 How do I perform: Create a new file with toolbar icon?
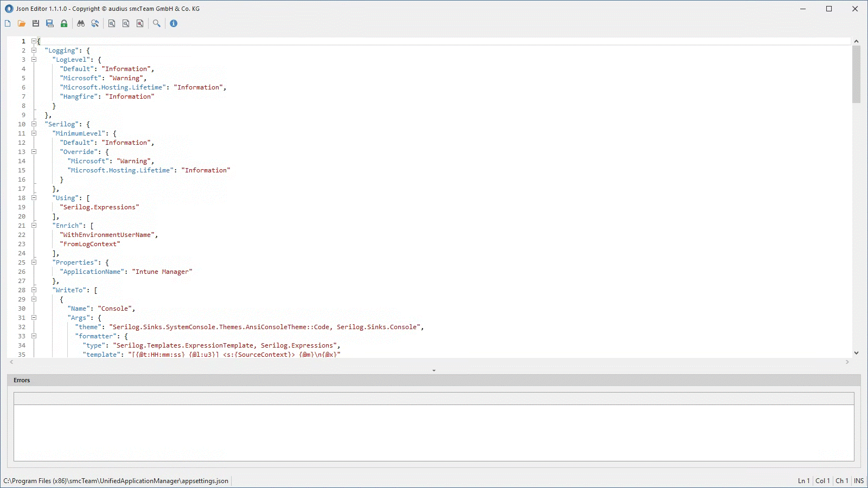point(8,23)
